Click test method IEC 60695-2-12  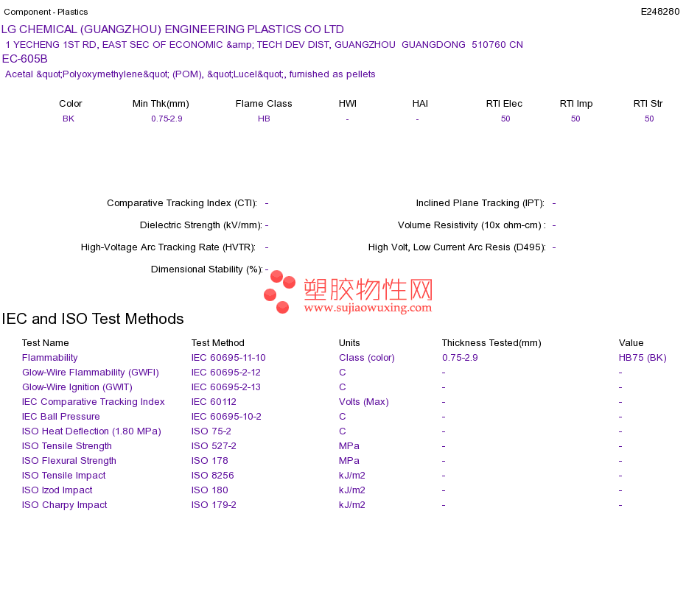[226, 372]
